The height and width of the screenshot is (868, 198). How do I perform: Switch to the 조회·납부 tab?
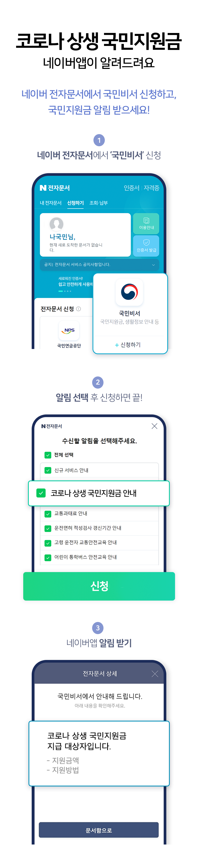pos(98,203)
